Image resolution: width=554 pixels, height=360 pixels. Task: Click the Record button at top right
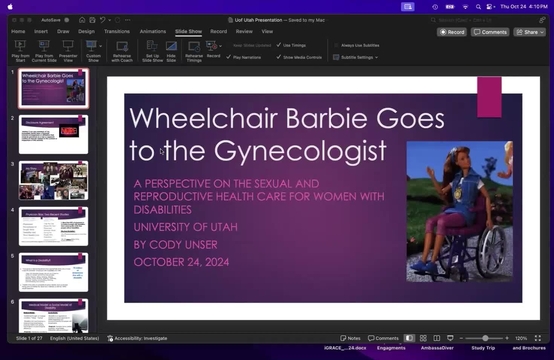(452, 32)
